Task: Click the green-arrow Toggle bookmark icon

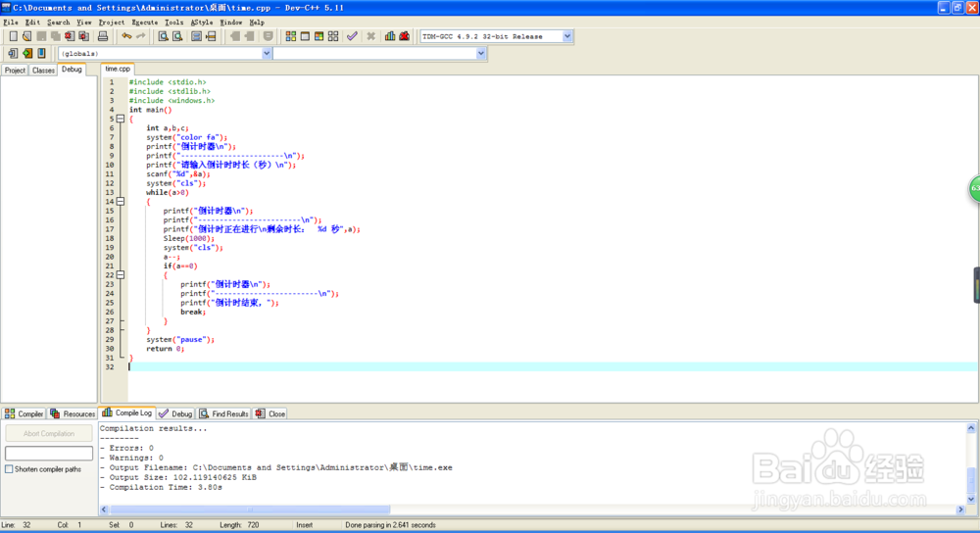Action: pos(26,53)
